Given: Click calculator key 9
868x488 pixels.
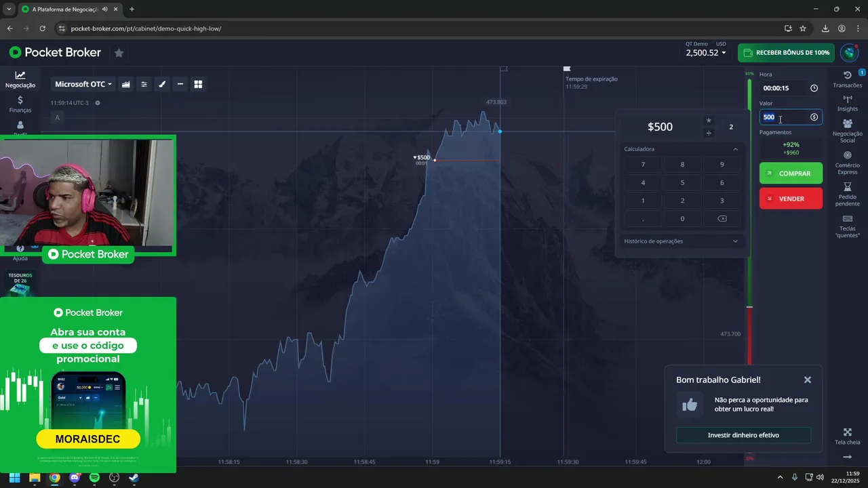Looking at the screenshot, I should point(722,165).
